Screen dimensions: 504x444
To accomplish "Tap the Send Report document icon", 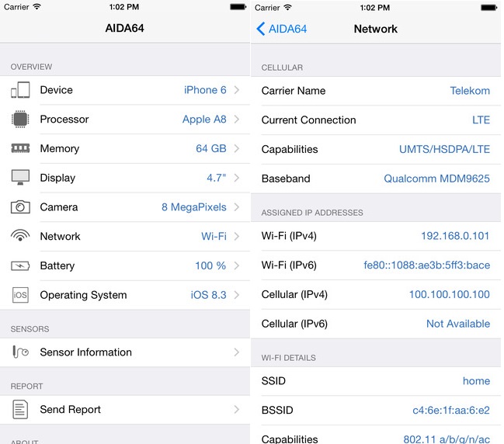I will [x=20, y=409].
